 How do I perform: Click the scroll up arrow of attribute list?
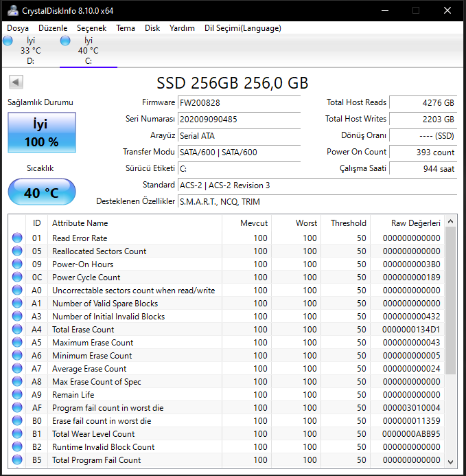pyautogui.click(x=450, y=222)
